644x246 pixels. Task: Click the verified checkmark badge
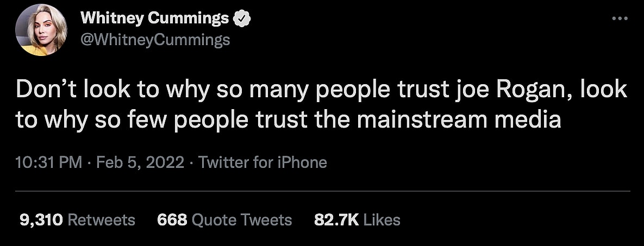click(x=241, y=19)
